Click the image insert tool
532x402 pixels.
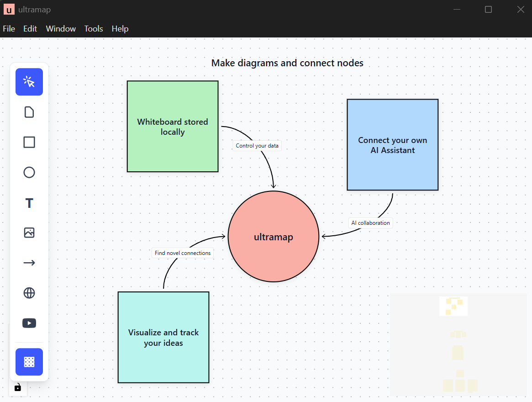[29, 233]
